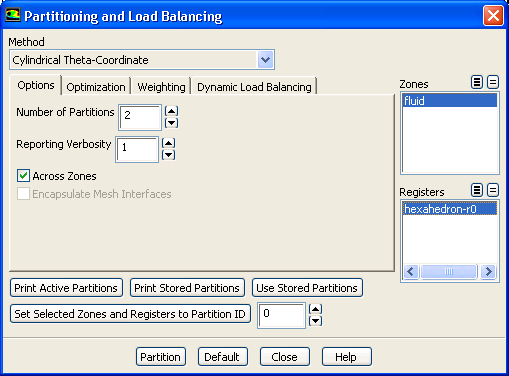Increase Reporting Verbosity value
Screen dimensions: 509x376
tap(168, 143)
